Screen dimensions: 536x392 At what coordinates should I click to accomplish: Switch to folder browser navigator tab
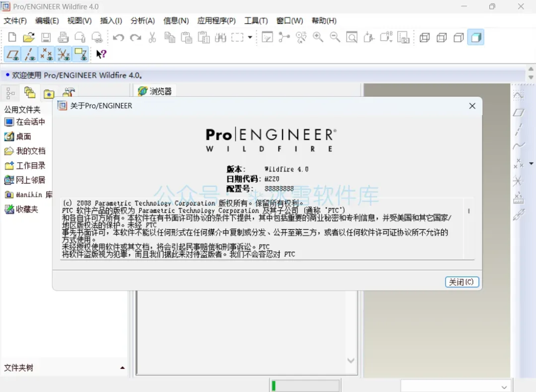tap(30, 92)
